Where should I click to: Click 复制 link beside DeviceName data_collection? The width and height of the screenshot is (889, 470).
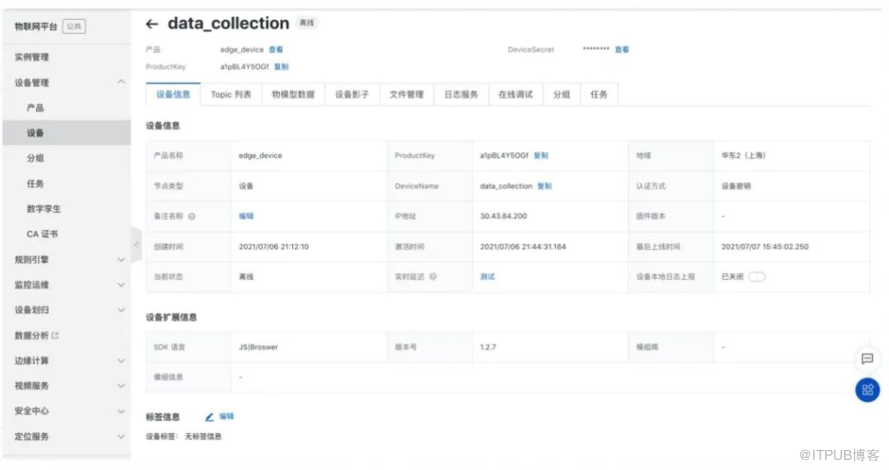coord(544,186)
